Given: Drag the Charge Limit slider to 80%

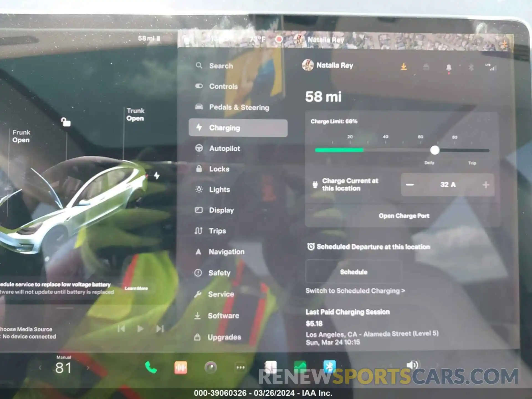Looking at the screenshot, I should (453, 150).
